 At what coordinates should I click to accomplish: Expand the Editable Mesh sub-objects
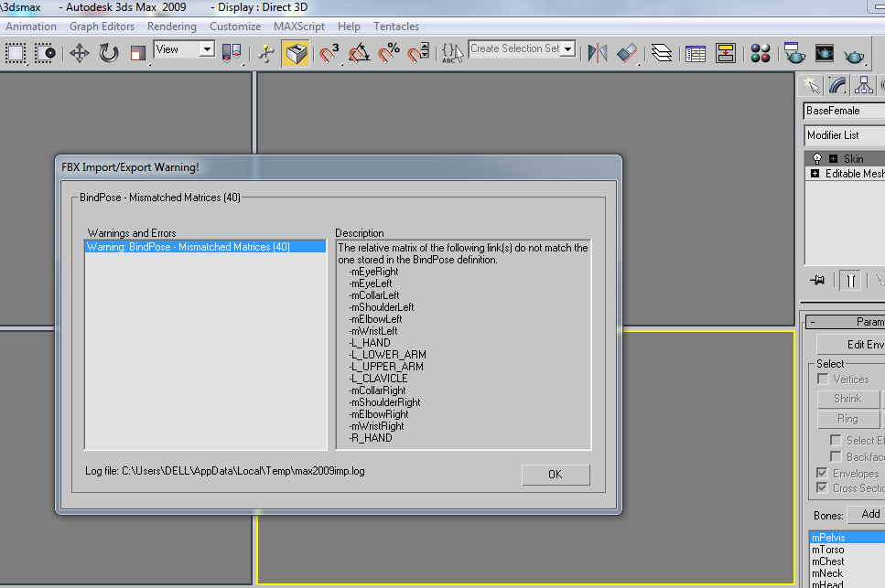pyautogui.click(x=815, y=174)
